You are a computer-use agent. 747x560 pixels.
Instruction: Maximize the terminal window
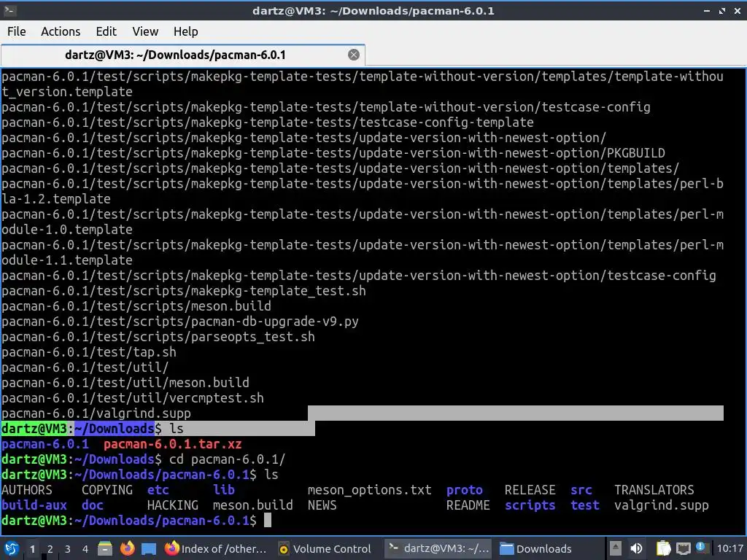point(722,10)
